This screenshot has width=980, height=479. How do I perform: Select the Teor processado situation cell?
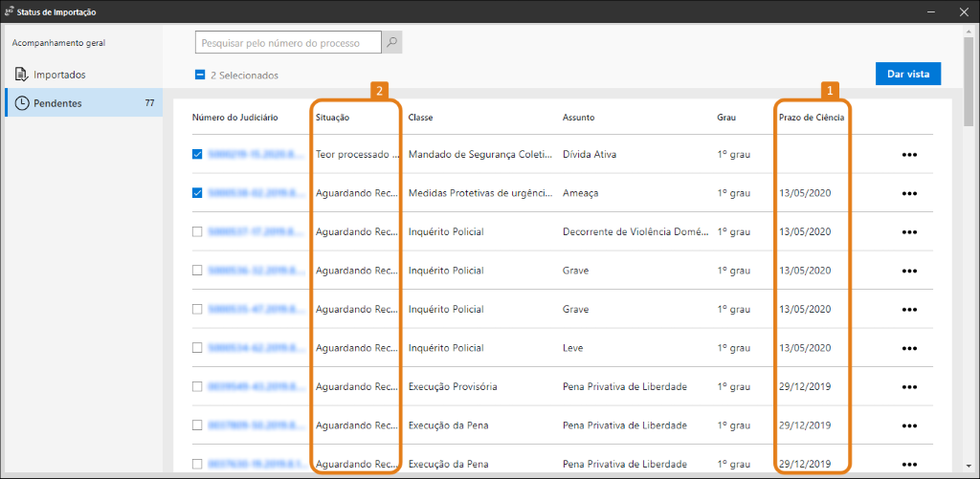[x=357, y=154]
